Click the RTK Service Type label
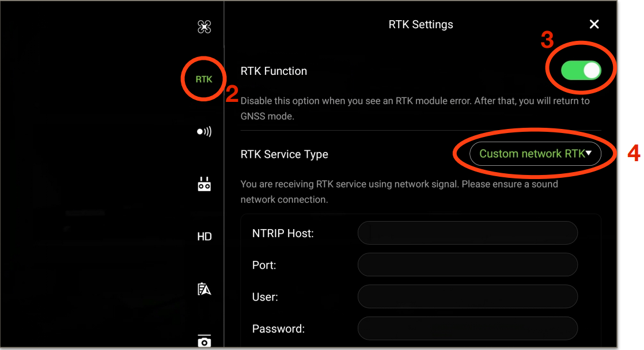The image size is (644, 350). click(x=284, y=154)
